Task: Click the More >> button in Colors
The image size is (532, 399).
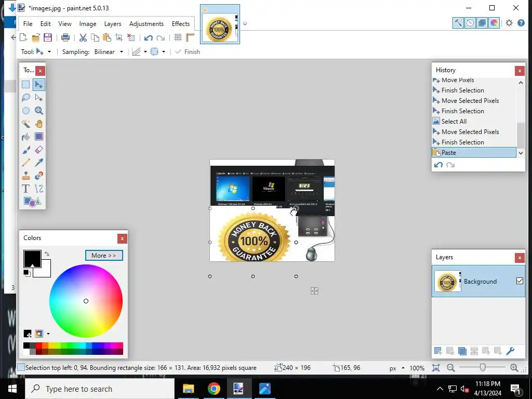Action: 104,256
